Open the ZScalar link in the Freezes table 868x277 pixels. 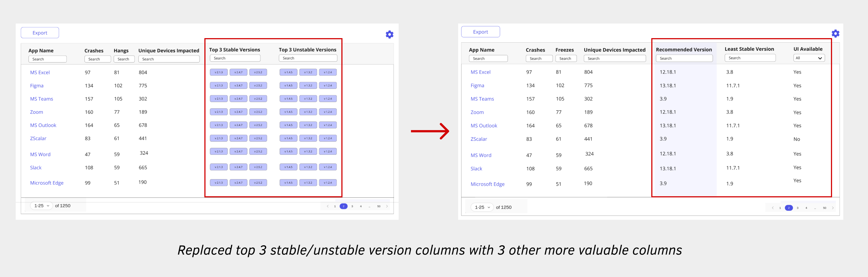point(478,139)
